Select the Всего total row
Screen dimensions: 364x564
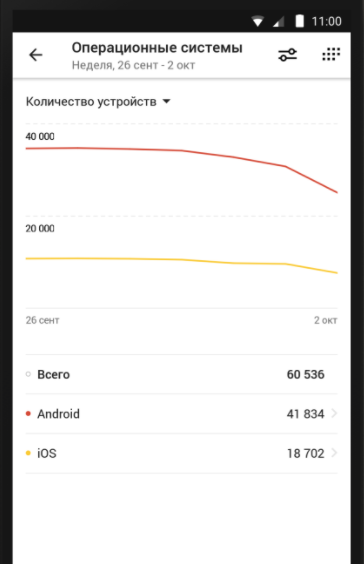(182, 374)
